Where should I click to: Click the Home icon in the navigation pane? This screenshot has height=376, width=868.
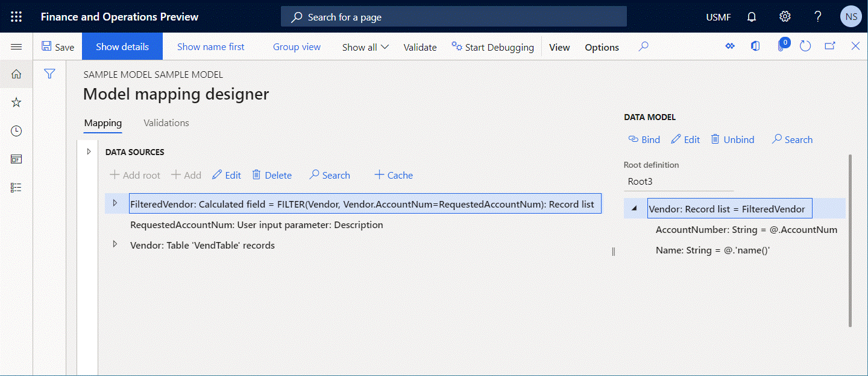point(16,74)
